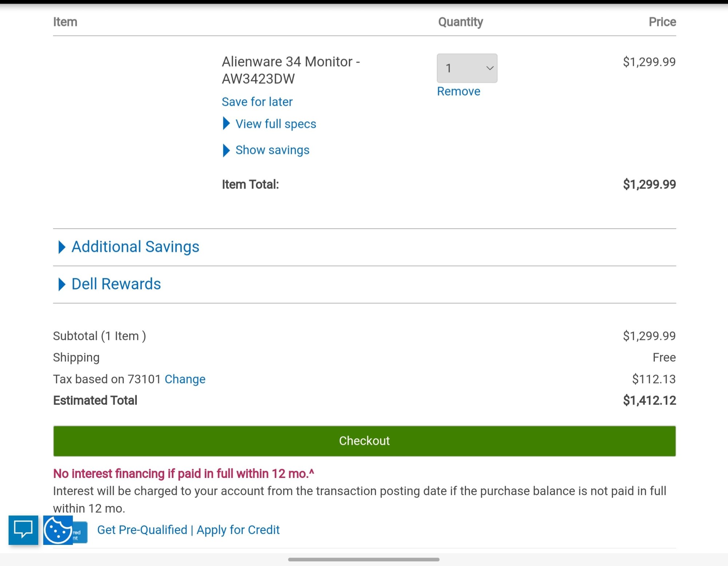Click the Dell credit card icon
The image size is (728, 566).
(x=81, y=533)
